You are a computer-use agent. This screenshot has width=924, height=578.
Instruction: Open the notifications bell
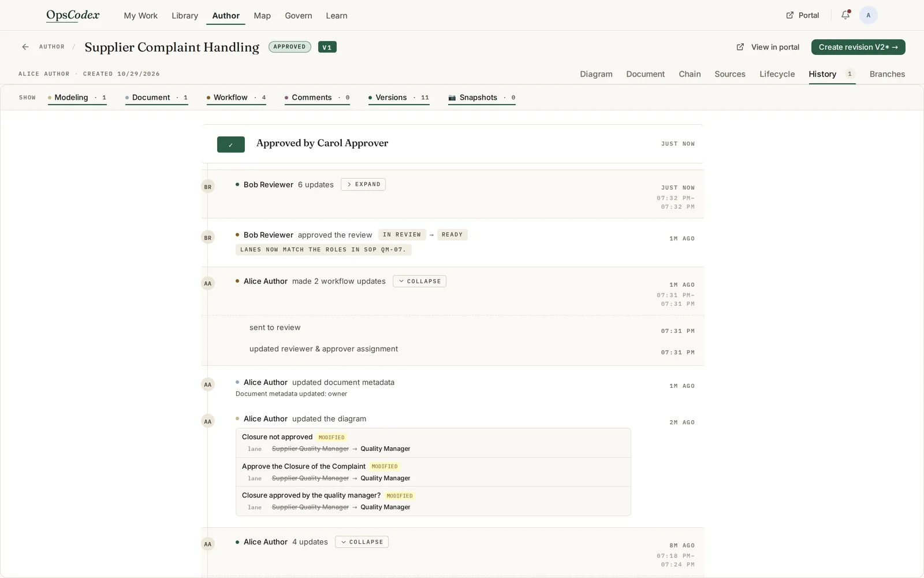point(845,15)
